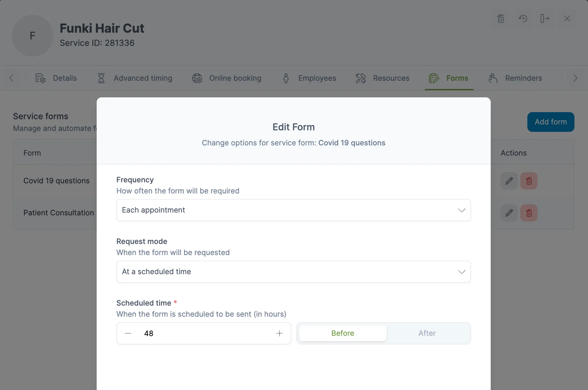The width and height of the screenshot is (588, 390).
Task: Click the delete service trash icon
Action: [500, 18]
